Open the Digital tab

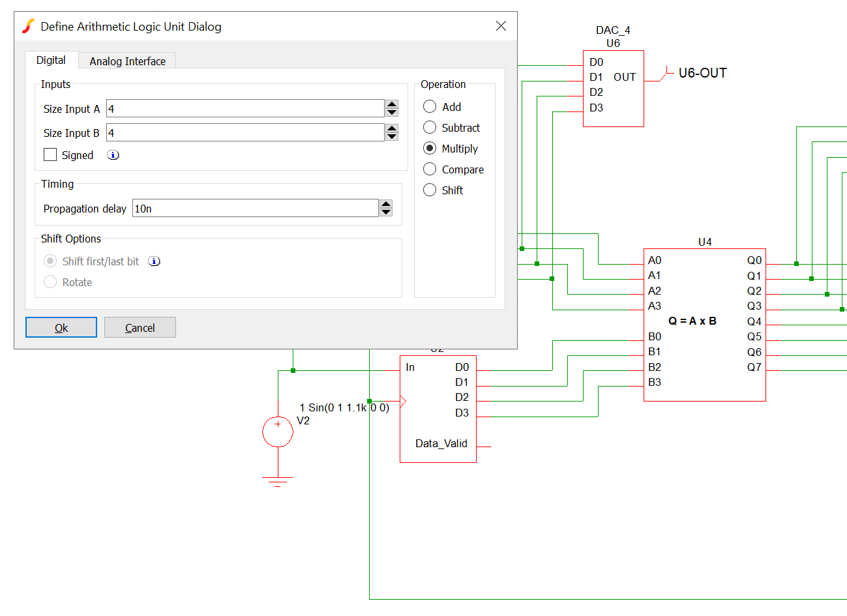tap(51, 60)
